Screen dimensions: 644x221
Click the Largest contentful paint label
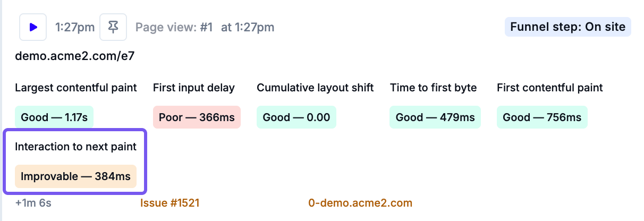[76, 88]
